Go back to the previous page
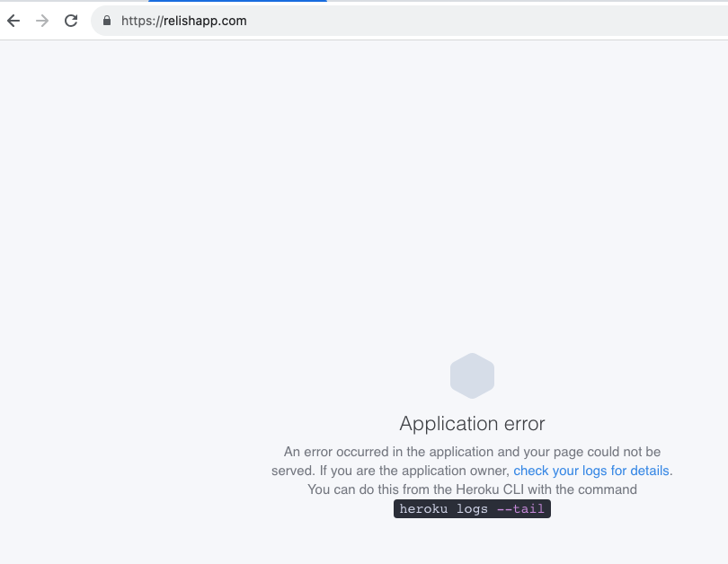 (13, 21)
